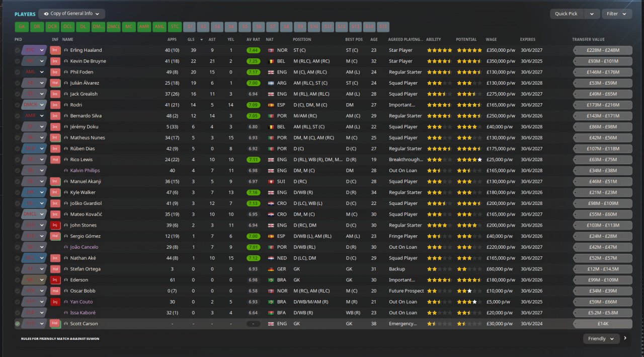Toggle the picked checkbox for Scott Carson

tap(18, 324)
